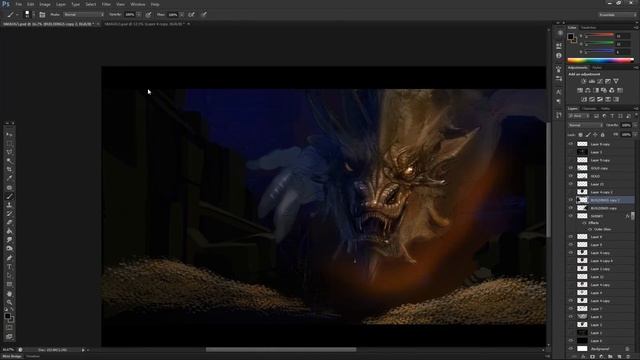Toggle Quick Mask mode
This screenshot has height=360, width=640.
[x=9, y=327]
